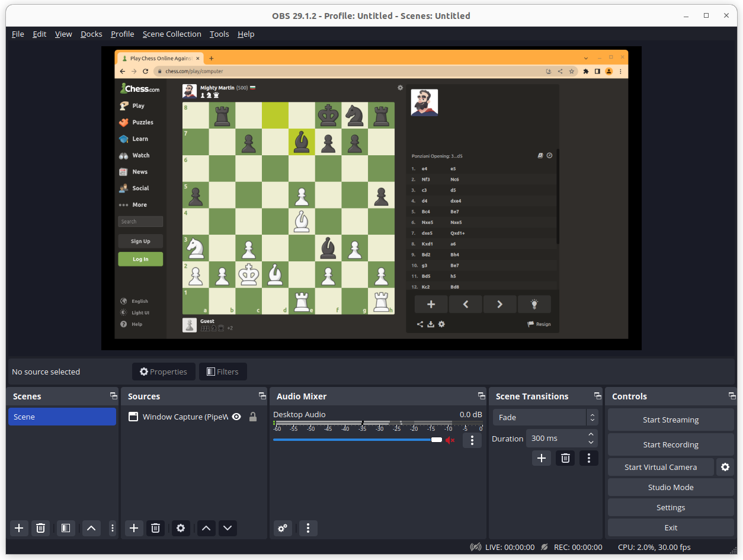Pop out the Audio Mixer dock

(x=482, y=396)
